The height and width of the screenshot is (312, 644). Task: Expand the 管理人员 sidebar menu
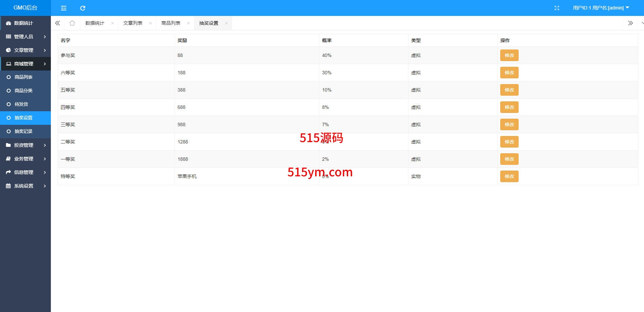click(25, 37)
